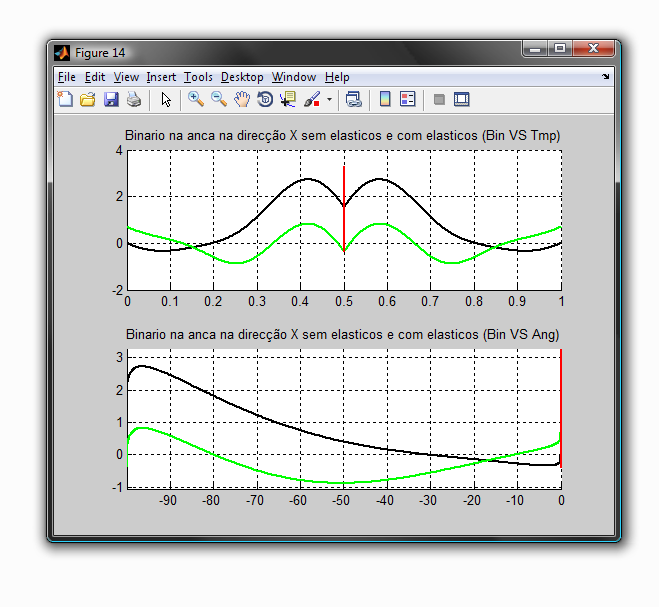This screenshot has width=659, height=607.
Task: Expand the Brush color dropdown arrow
Action: coord(329,100)
